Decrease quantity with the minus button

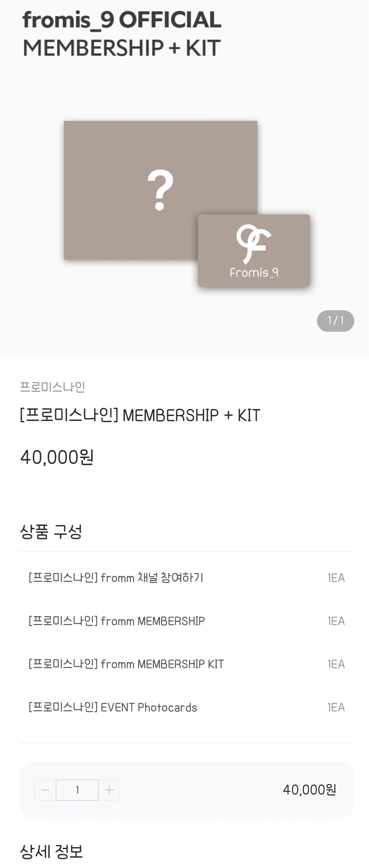click(45, 790)
